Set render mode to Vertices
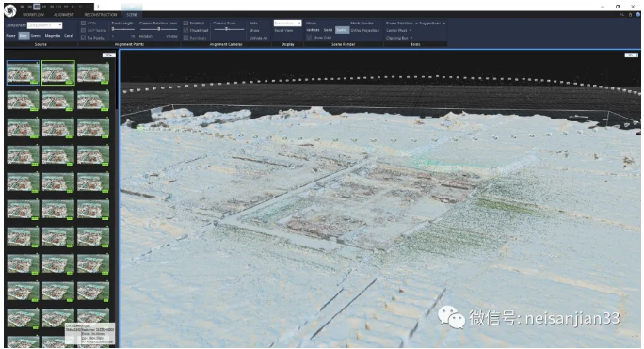This screenshot has height=349, width=644. (x=313, y=30)
